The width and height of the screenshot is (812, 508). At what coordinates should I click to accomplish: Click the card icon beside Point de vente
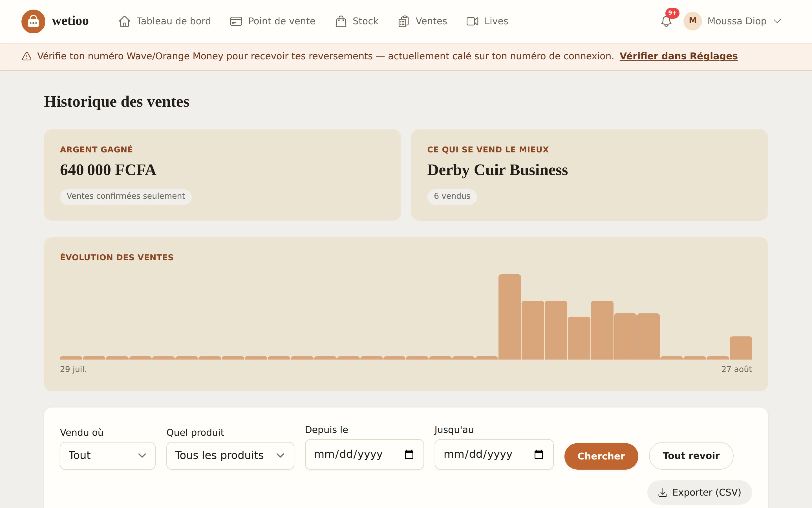pyautogui.click(x=236, y=21)
